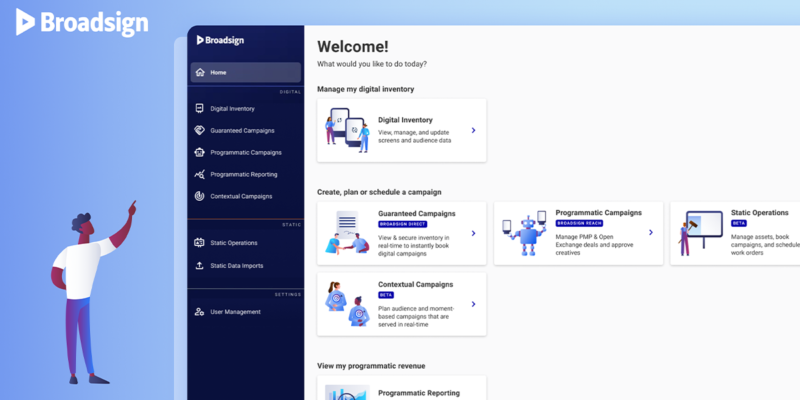This screenshot has height=400, width=800.
Task: Open Home in the sidebar menu
Action: (246, 72)
